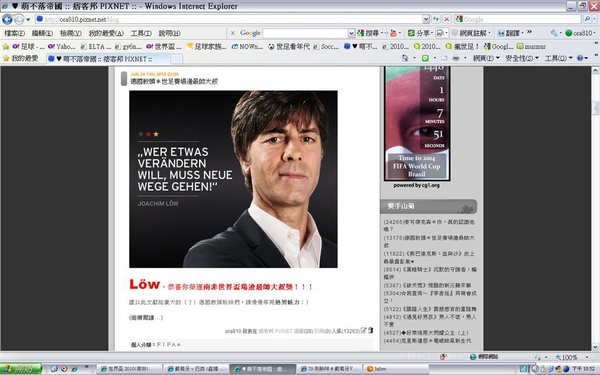The width and height of the screenshot is (600, 375).
Task: Click the add-to-favorites star on the links bar
Action: [x=6, y=47]
